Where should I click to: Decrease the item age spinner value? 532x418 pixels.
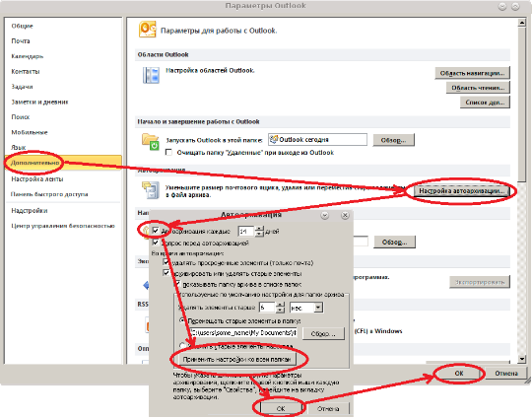point(280,311)
